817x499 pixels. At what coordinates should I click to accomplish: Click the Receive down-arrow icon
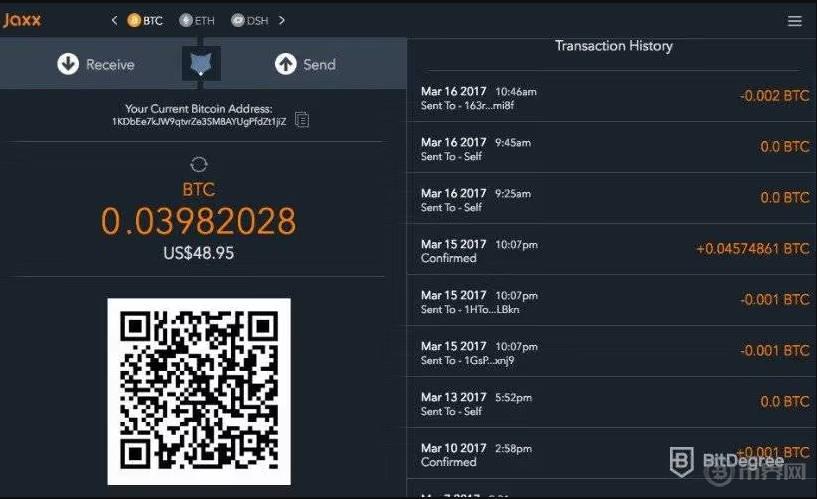[x=68, y=64]
